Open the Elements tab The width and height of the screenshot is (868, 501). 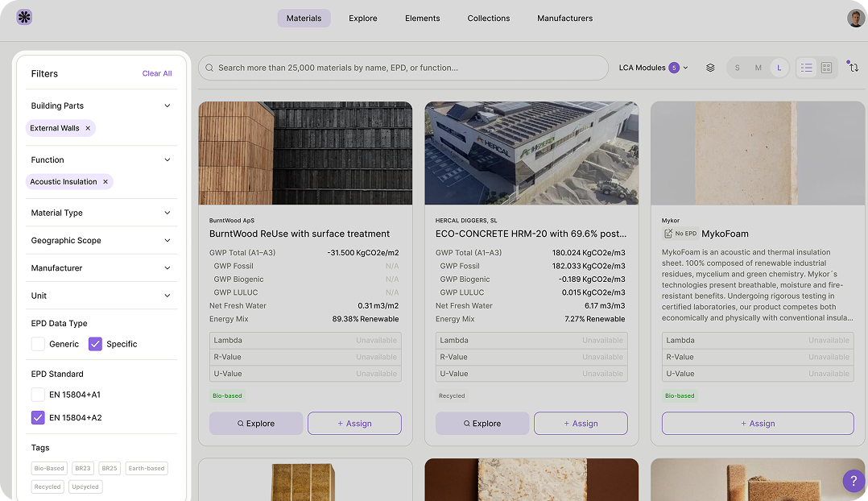coord(423,19)
